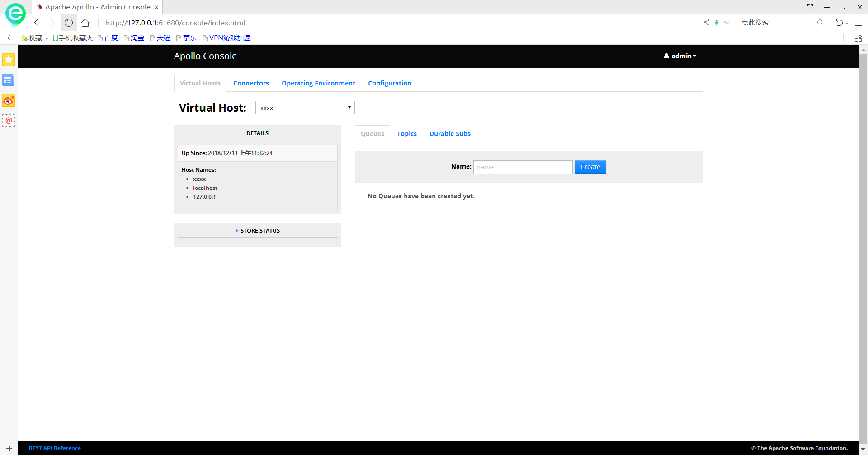
Task: Select localhost host name text
Action: (x=205, y=188)
